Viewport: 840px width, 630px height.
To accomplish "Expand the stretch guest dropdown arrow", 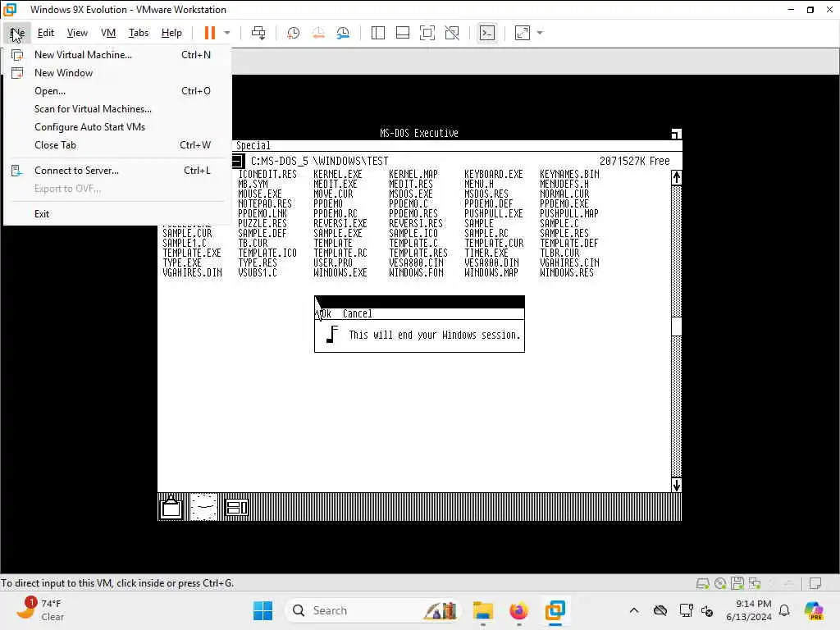I will (x=540, y=33).
